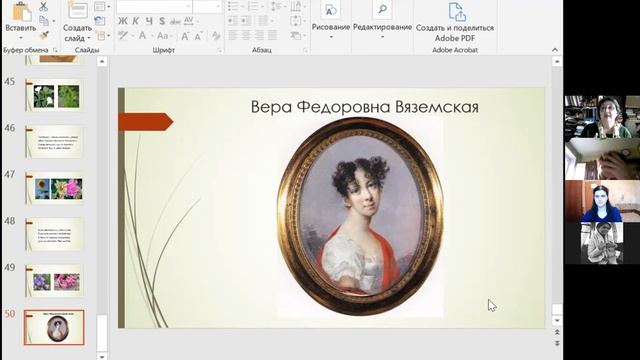
Task: Click the slide Layout icon
Action: 99,7
